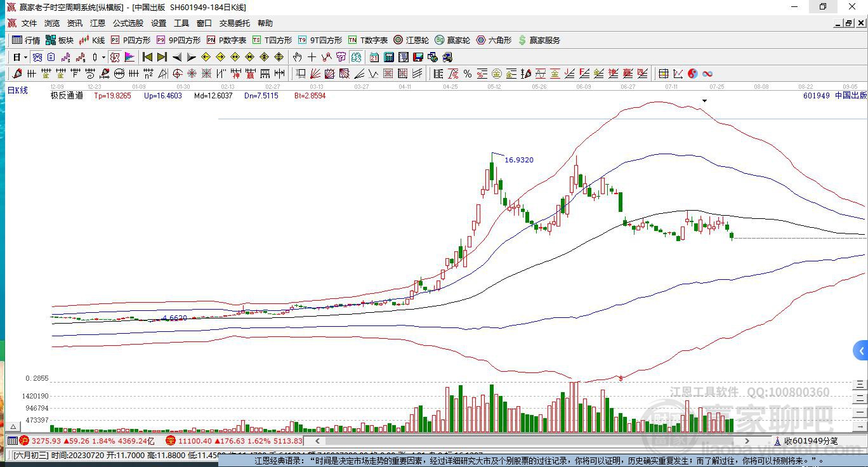868x467 pixels.
Task: Click the 601949 中国出版 stock title
Action: pos(834,96)
